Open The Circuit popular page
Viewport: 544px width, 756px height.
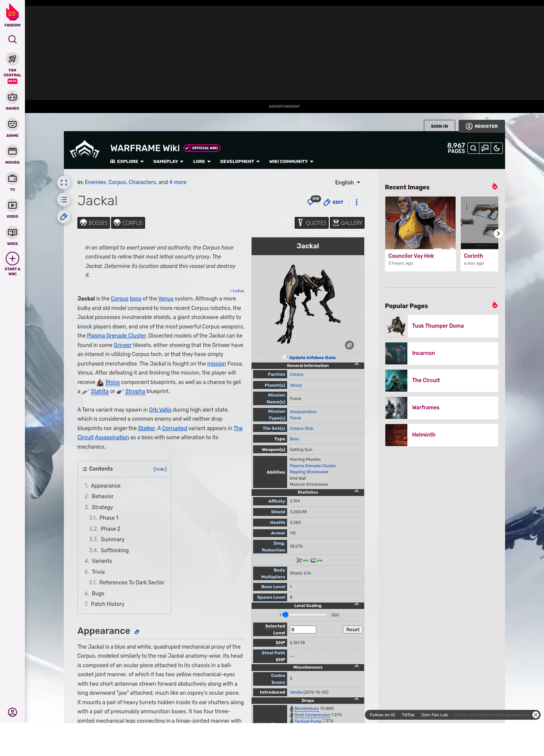pyautogui.click(x=442, y=381)
